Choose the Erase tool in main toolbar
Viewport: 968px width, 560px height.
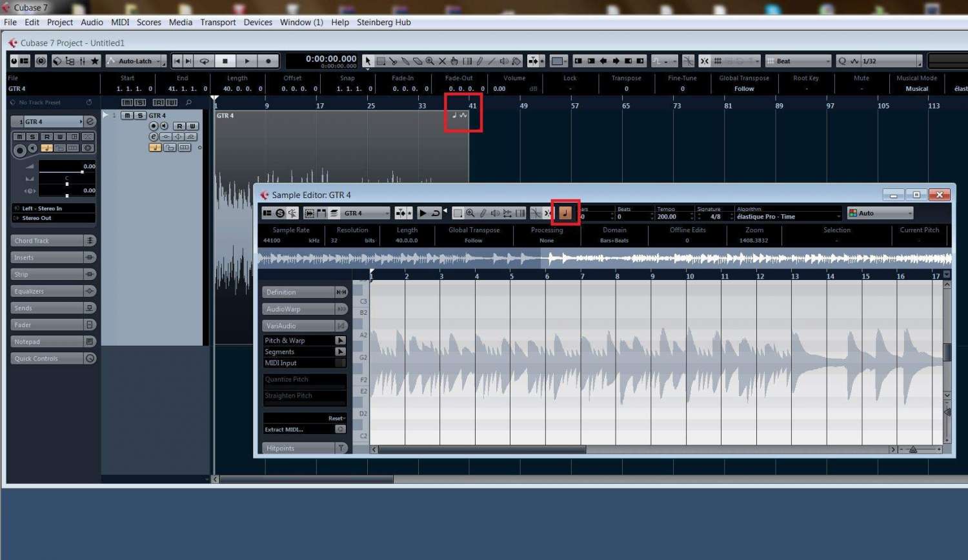pyautogui.click(x=418, y=61)
